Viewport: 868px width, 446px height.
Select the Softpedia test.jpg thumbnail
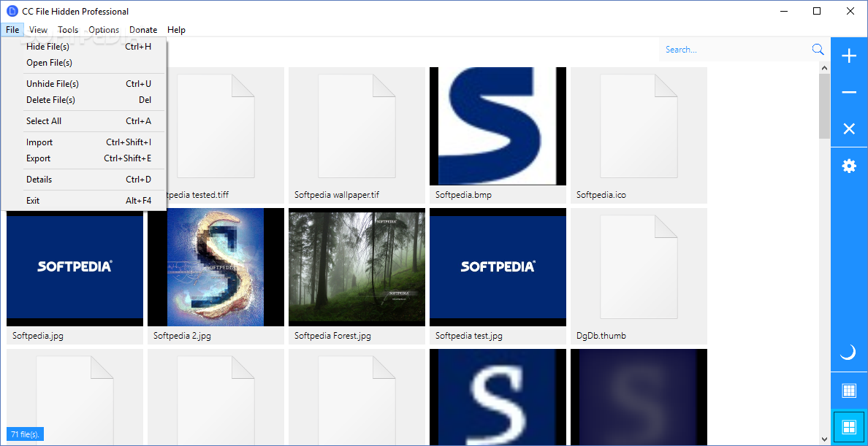point(498,267)
